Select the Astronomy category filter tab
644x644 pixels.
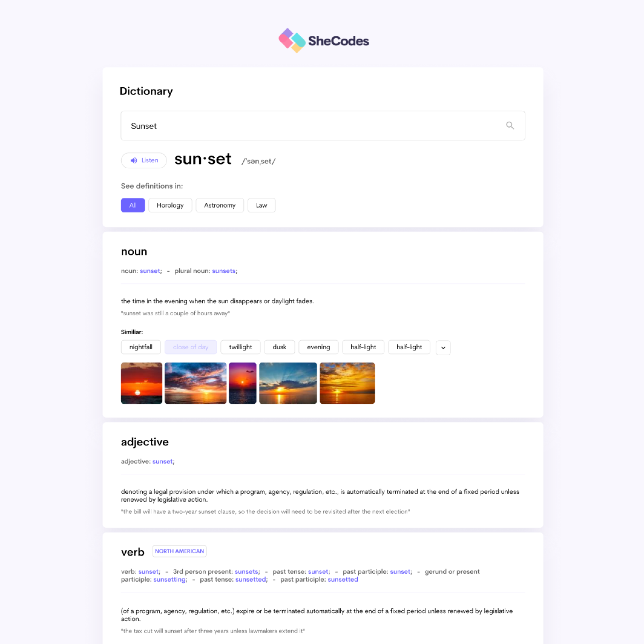coord(219,205)
